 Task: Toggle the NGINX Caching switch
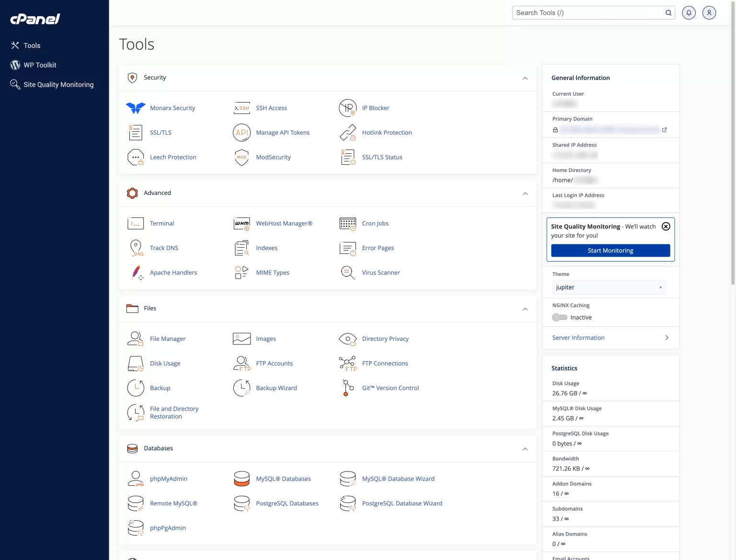tap(559, 318)
